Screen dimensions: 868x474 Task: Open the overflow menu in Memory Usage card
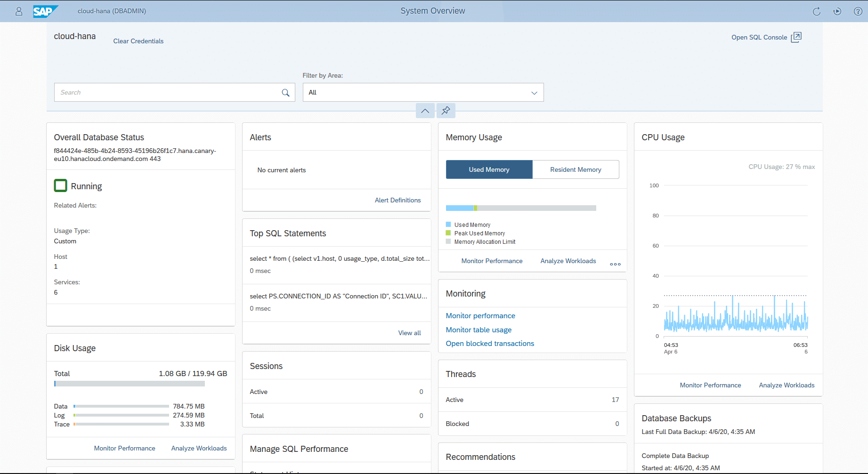615,264
